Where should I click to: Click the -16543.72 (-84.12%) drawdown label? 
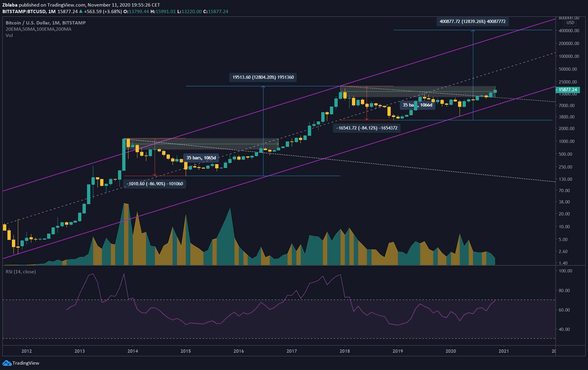pyautogui.click(x=367, y=128)
